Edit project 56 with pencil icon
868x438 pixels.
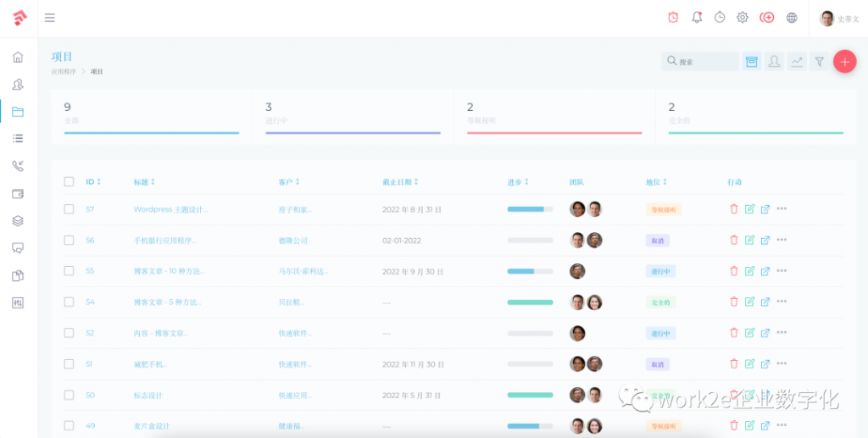tap(749, 240)
